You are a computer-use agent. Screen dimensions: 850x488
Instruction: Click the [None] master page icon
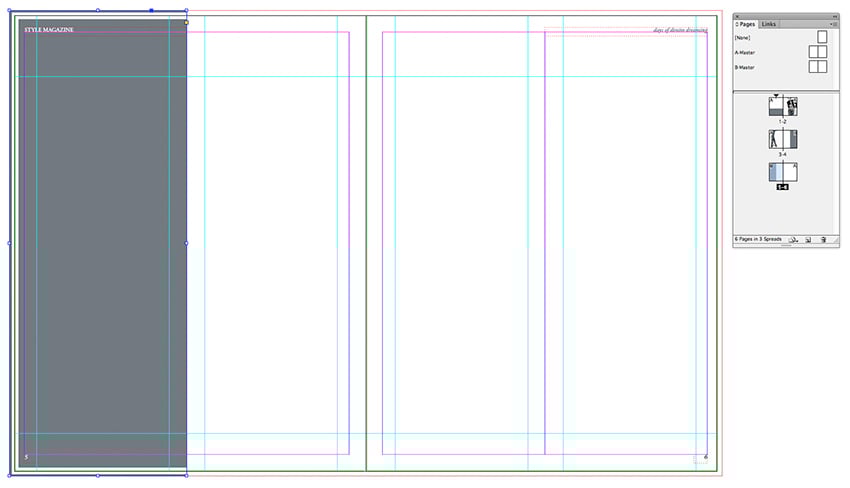click(822, 37)
